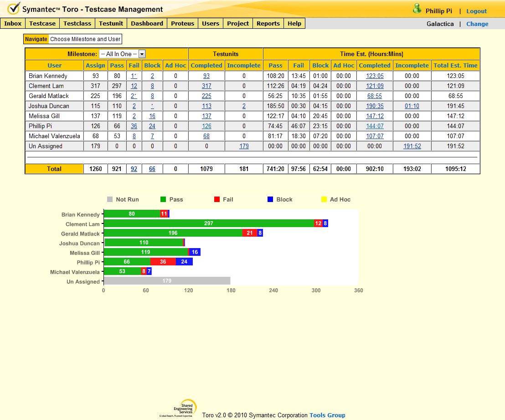505x420 pixels.
Task: Sort by the Total Est. Time column header
Action: [x=455, y=65]
